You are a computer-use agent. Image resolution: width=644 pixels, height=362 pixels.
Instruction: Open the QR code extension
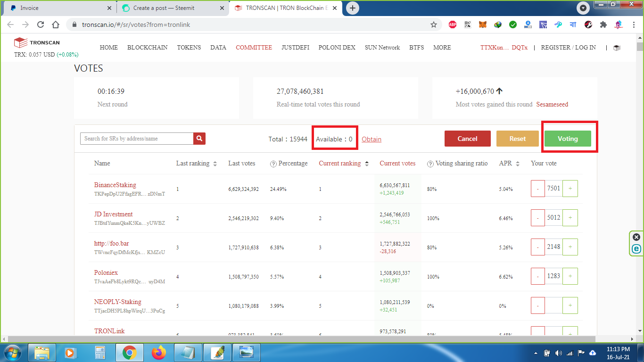[x=468, y=25]
